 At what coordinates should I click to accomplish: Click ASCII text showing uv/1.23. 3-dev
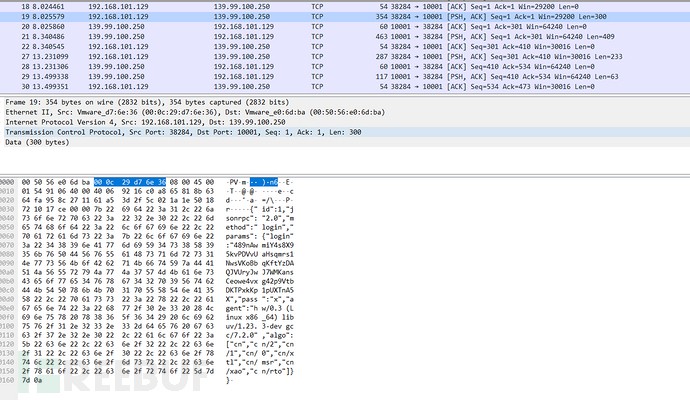point(260,327)
